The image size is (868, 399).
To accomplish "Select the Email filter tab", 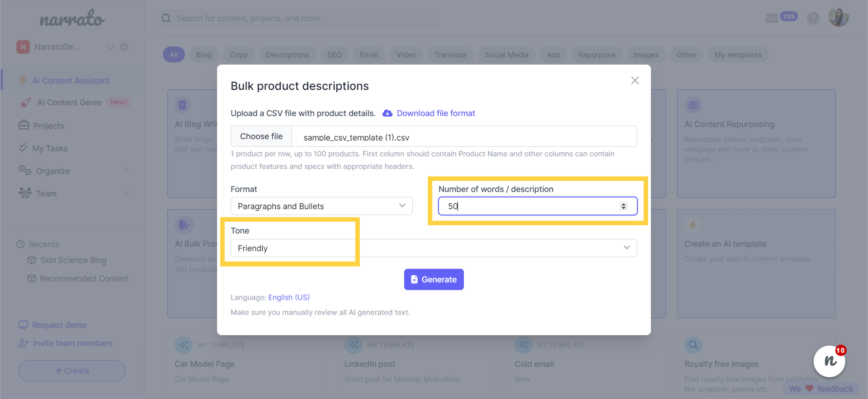I will click(x=369, y=55).
